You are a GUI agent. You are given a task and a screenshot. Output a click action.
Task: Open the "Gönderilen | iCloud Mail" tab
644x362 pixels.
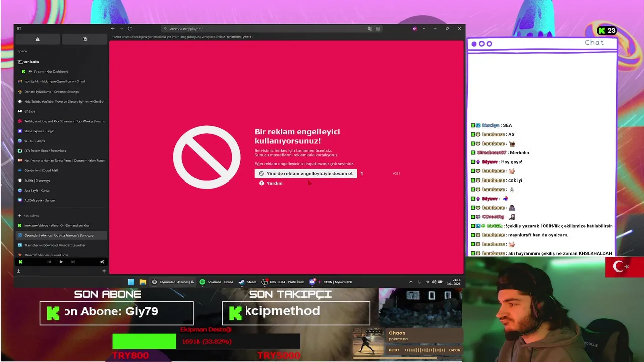(x=61, y=170)
